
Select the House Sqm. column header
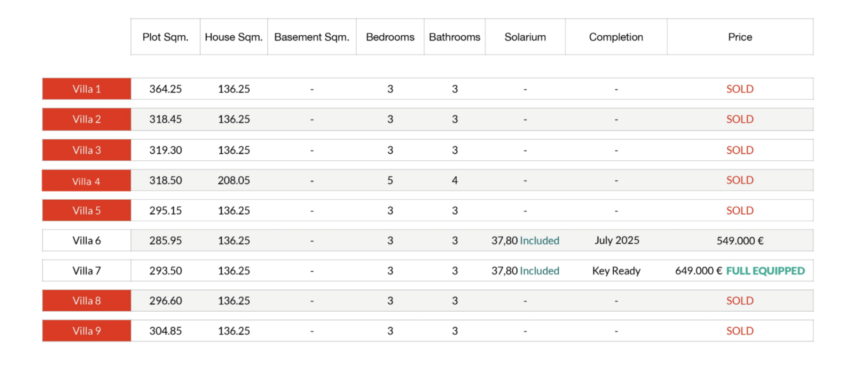click(234, 37)
